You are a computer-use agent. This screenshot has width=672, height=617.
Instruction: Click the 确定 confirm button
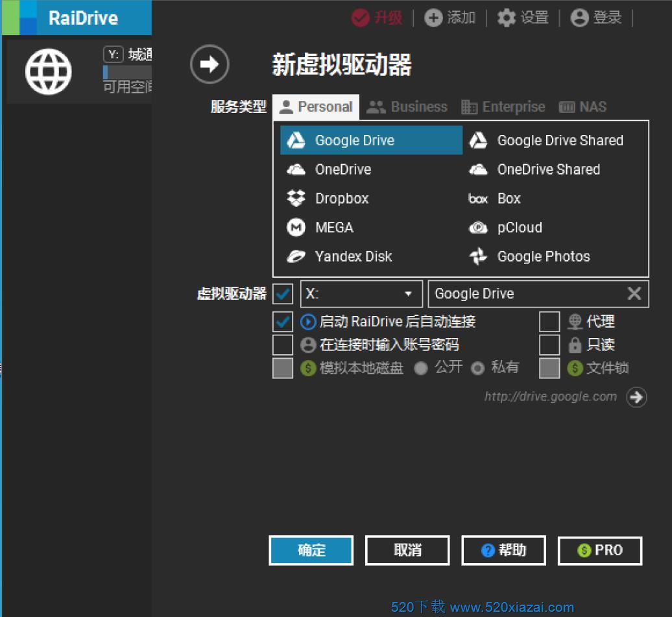(311, 551)
